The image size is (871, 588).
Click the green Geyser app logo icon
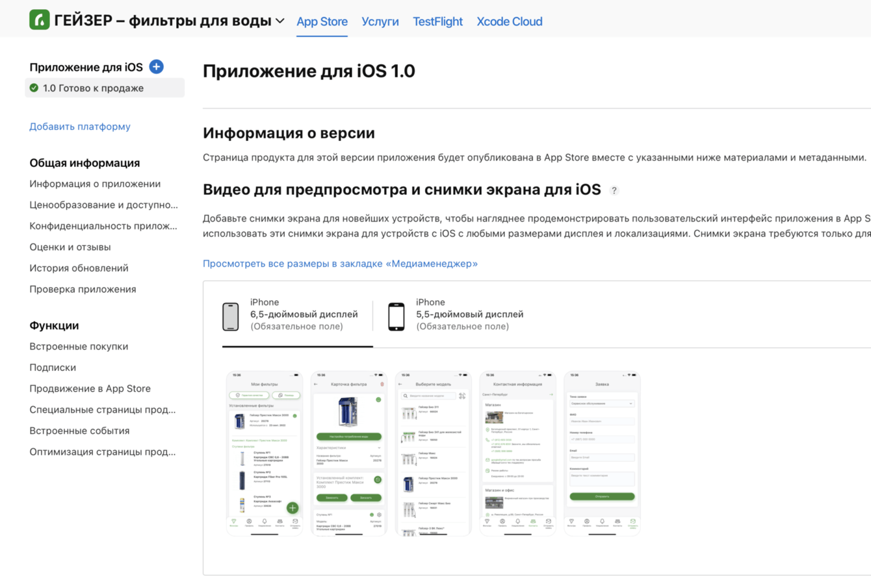click(x=40, y=20)
